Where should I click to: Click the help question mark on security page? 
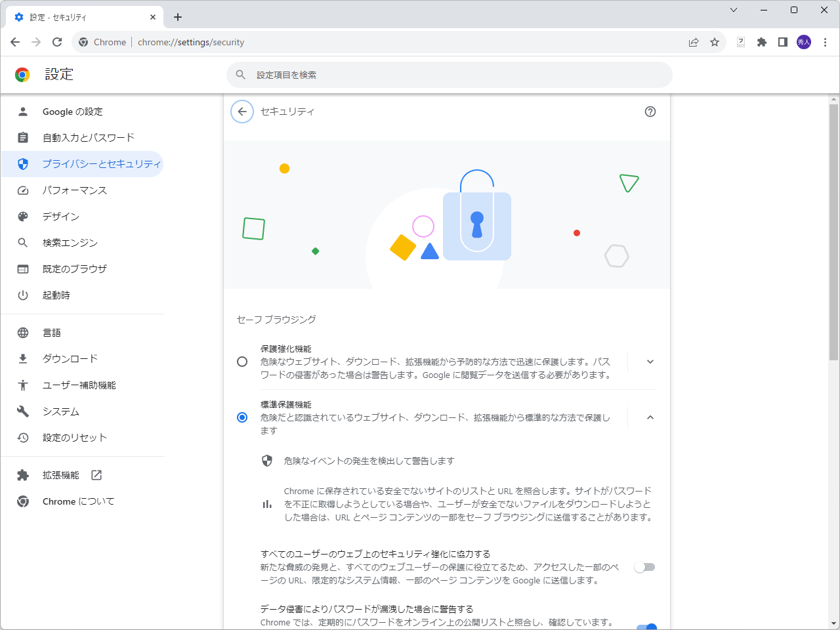(x=650, y=112)
